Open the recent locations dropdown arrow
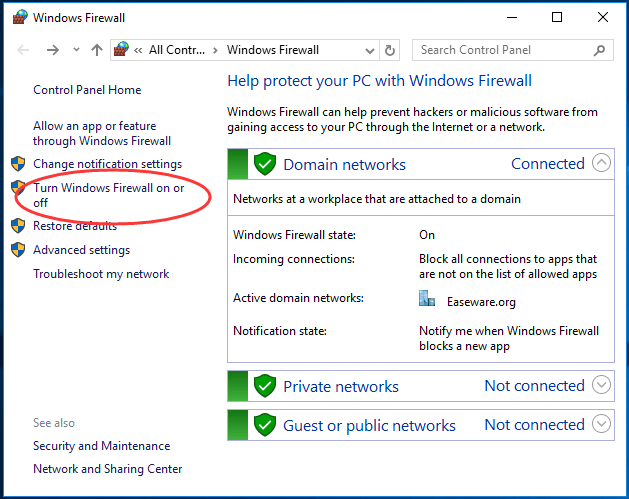 tap(76, 50)
